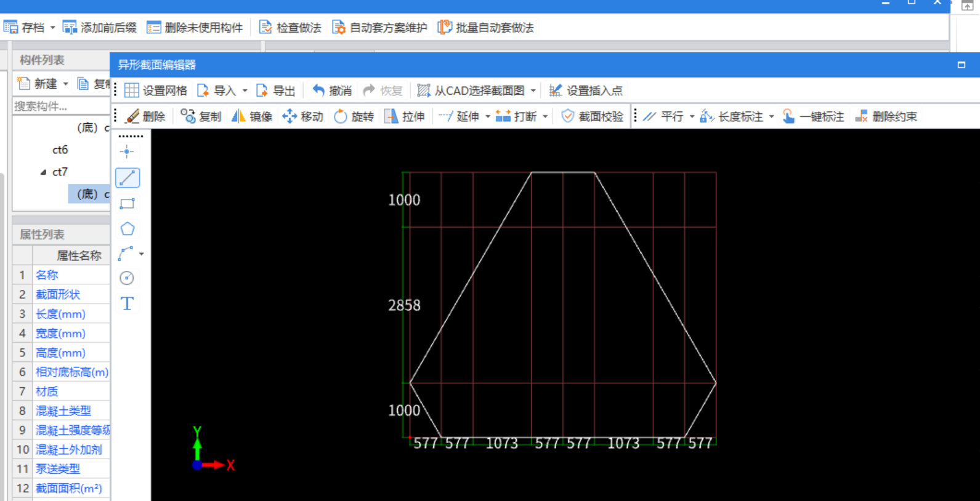Click the 存档 archive icon
The height and width of the screenshot is (501, 980).
[x=10, y=28]
